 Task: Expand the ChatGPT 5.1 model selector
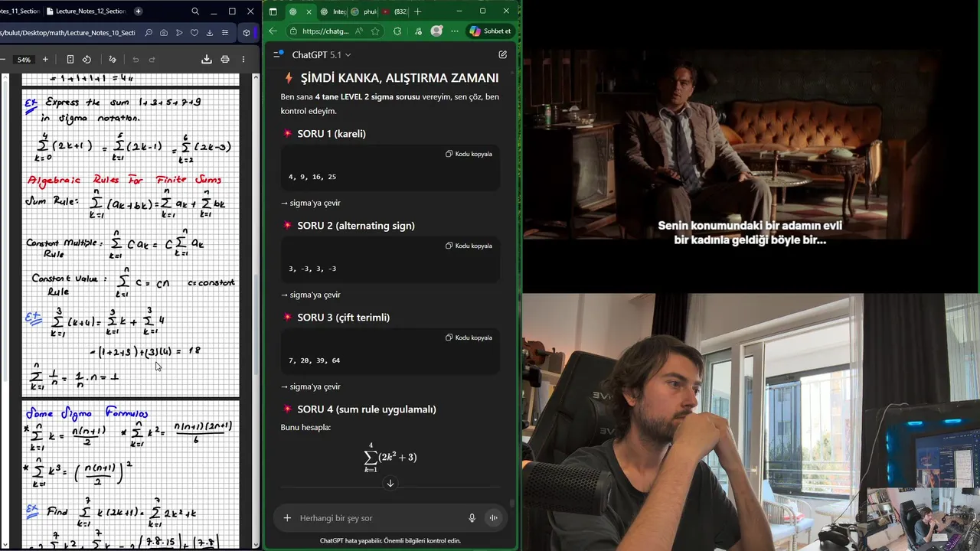[x=322, y=55]
